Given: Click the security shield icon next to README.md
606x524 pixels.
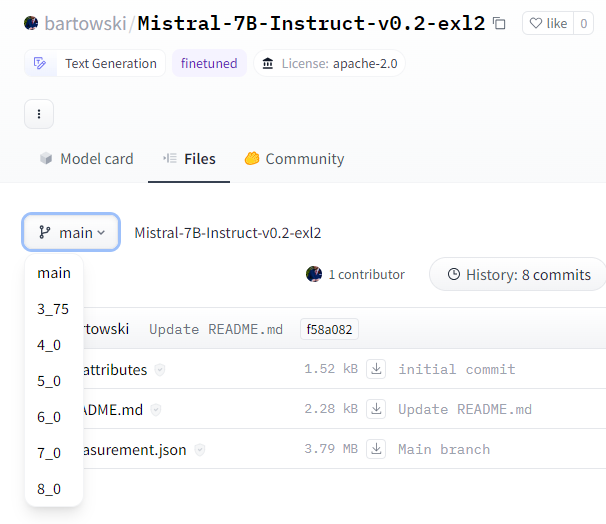Looking at the screenshot, I should 156,410.
